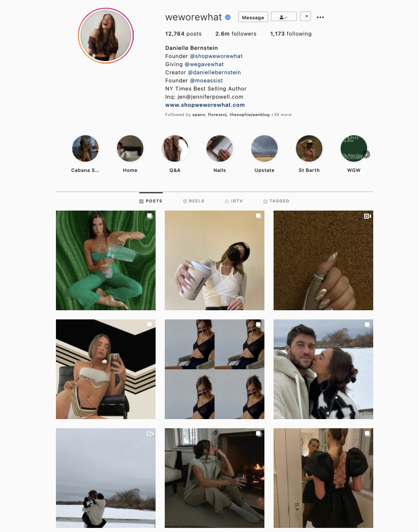Open the Tagged tab

[276, 201]
